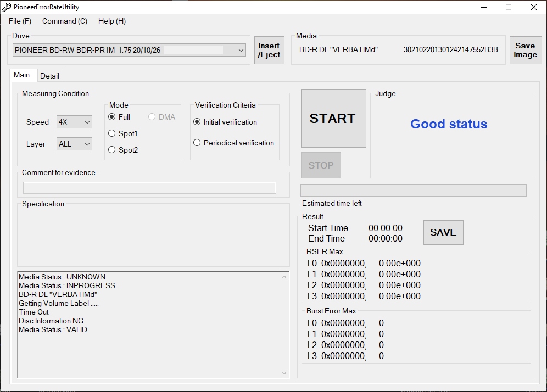This screenshot has width=547, height=392.
Task: Click the Insert/Eject drive button
Action: coord(269,51)
